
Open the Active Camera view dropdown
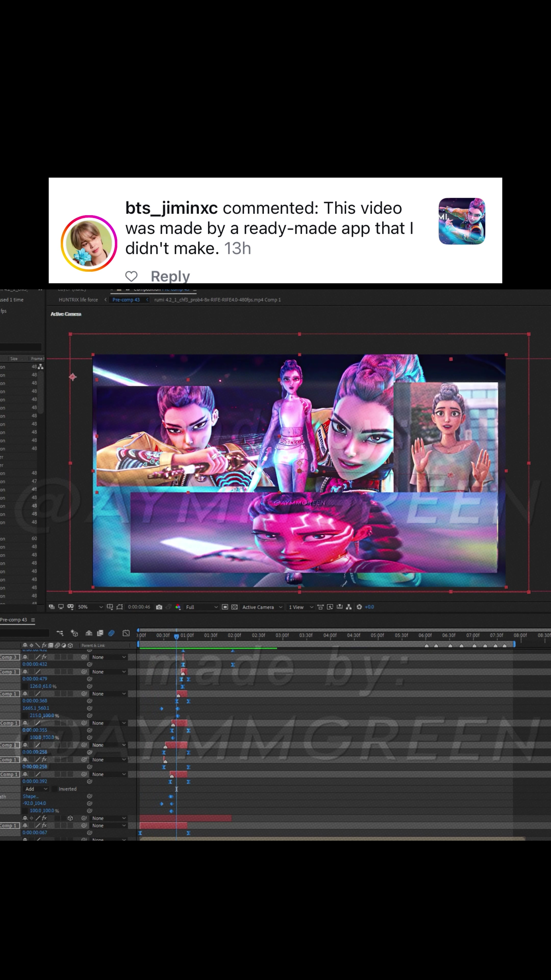click(262, 607)
